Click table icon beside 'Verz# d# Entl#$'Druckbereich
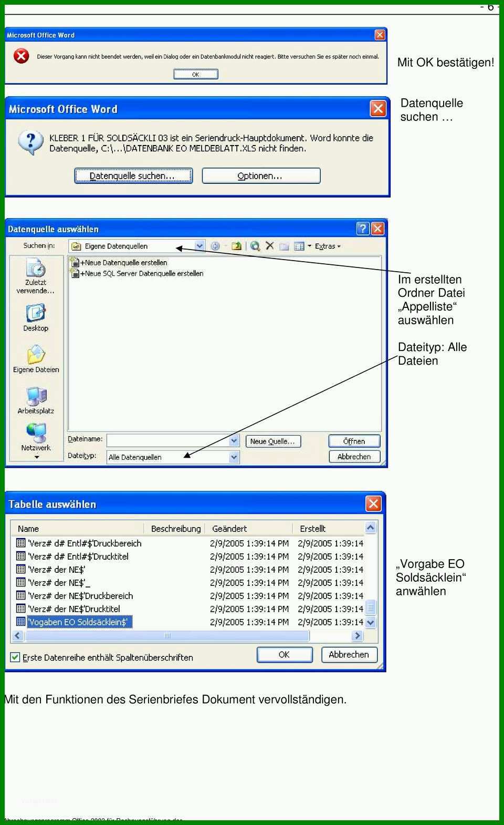The height and width of the screenshot is (825, 504). (21, 543)
